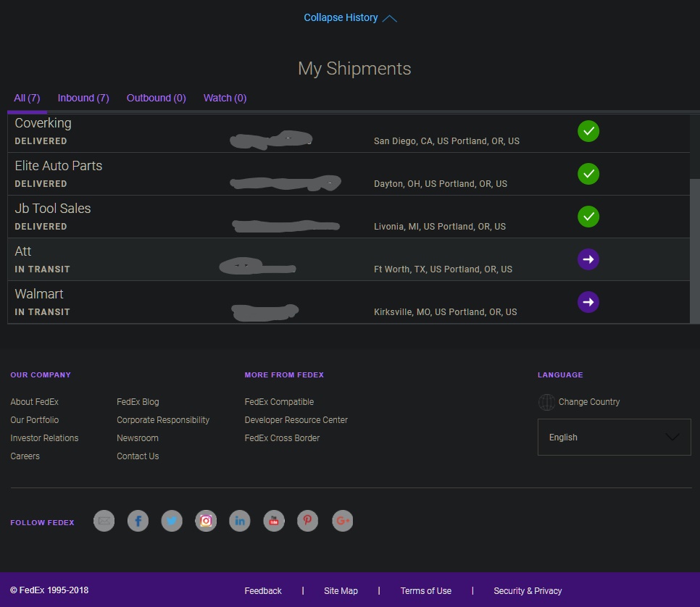This screenshot has height=607, width=700.
Task: Open the Security & Privacy footer link
Action: [528, 591]
